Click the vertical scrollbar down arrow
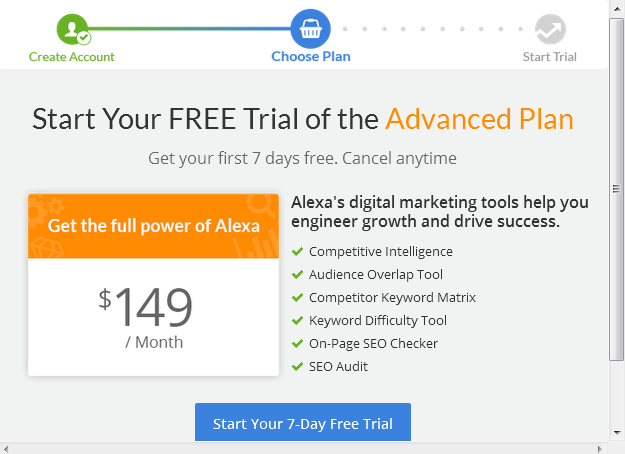Viewport: 625px width, 454px height. (616, 432)
